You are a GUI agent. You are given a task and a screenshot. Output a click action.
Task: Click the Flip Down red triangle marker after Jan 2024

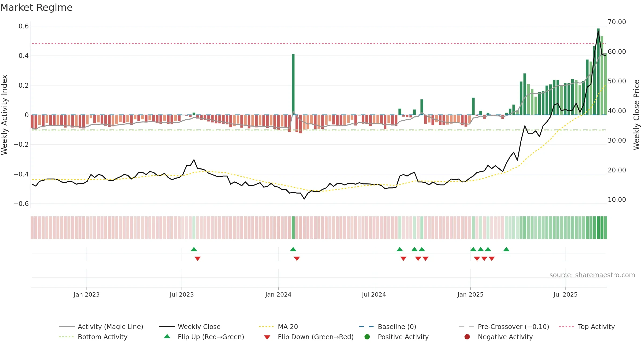pos(297,258)
